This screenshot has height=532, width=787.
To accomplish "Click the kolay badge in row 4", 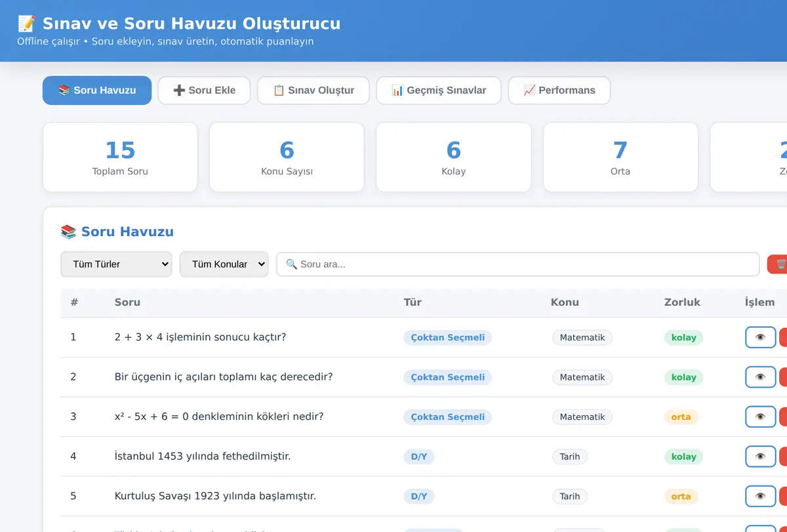I will pos(683,457).
